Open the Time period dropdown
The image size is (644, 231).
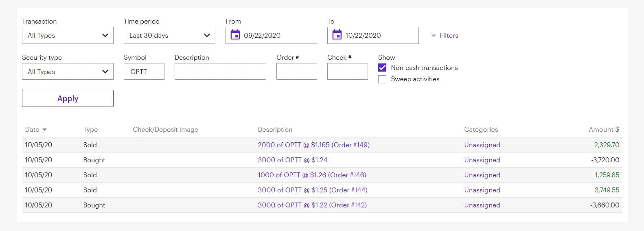pyautogui.click(x=169, y=35)
